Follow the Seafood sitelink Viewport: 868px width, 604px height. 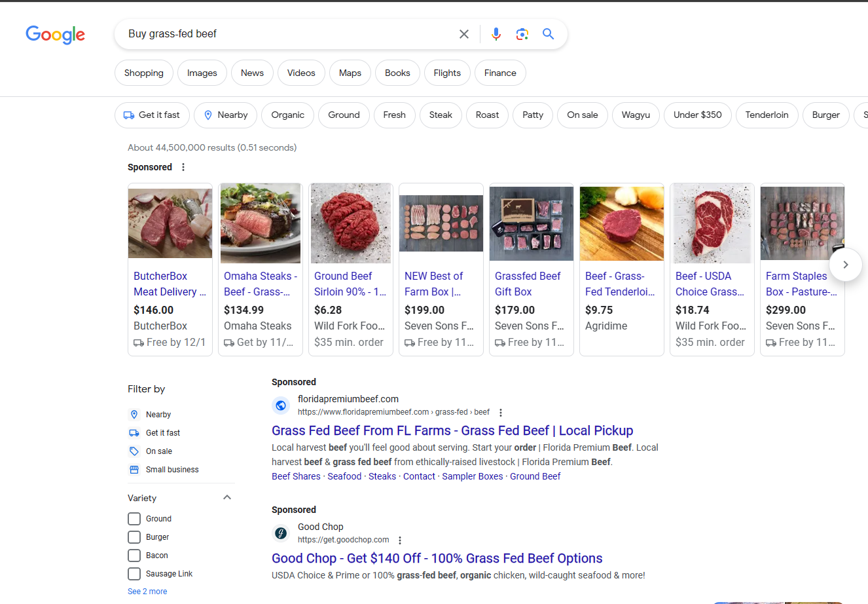pyautogui.click(x=344, y=477)
